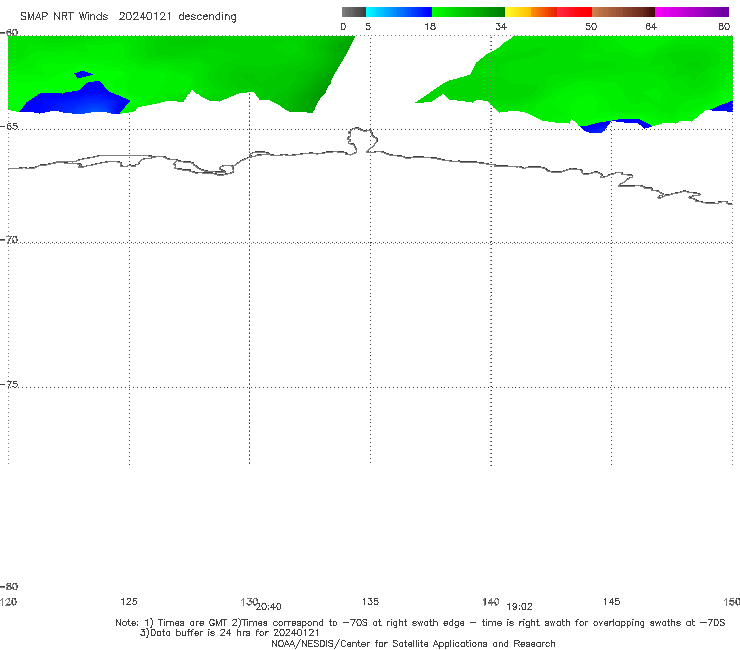Click the '-65' latitude label

pyautogui.click(x=9, y=127)
